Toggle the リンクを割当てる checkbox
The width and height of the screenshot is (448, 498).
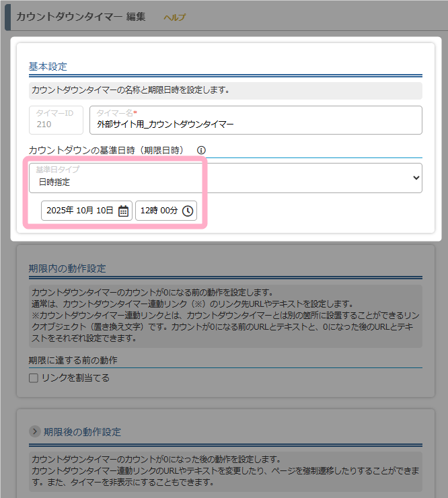[x=34, y=378]
